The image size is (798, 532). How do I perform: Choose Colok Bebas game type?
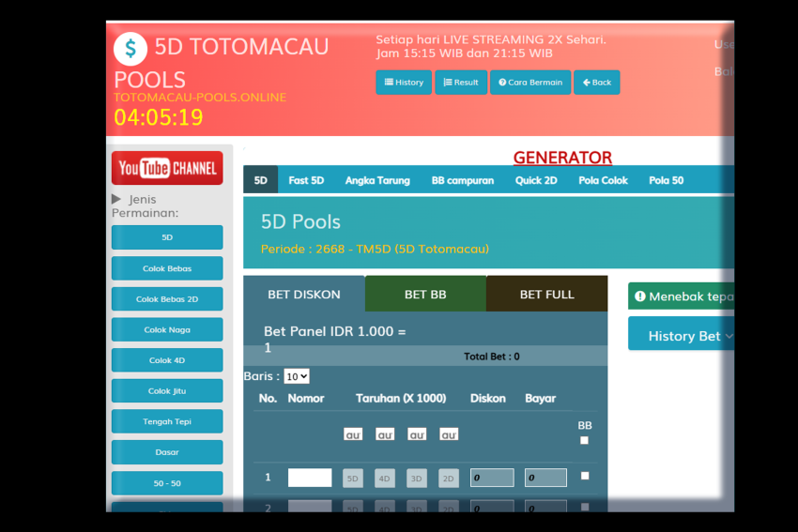click(x=167, y=268)
